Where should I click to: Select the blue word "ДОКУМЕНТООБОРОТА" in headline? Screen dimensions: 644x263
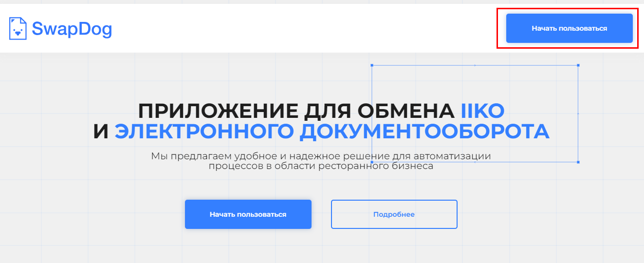click(424, 132)
